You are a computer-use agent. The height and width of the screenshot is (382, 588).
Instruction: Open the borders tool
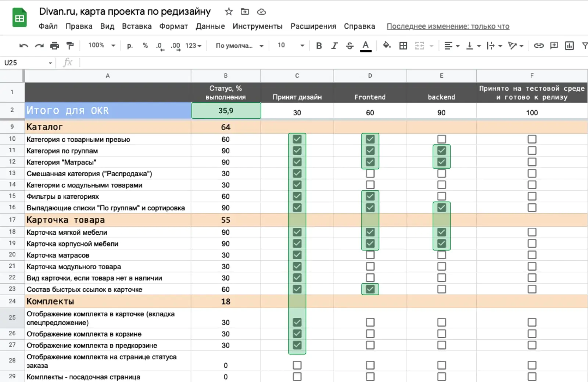tap(403, 46)
